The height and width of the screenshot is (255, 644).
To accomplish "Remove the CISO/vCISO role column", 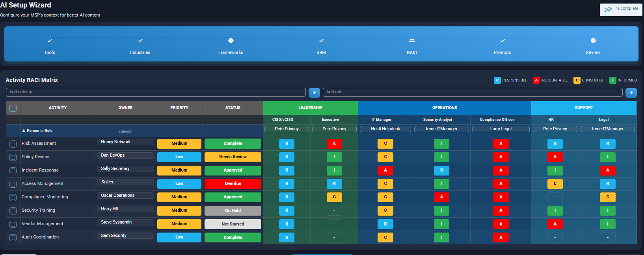I will pos(298,120).
